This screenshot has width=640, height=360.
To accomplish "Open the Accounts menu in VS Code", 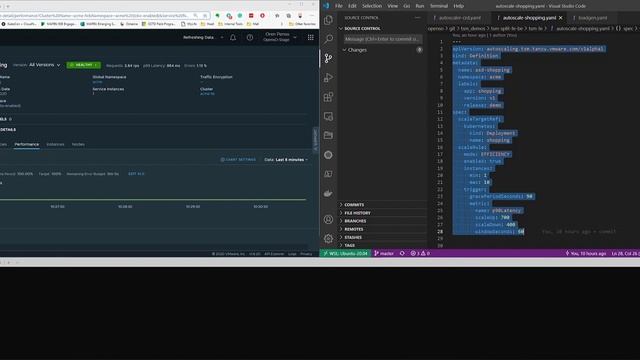I will 328,220.
